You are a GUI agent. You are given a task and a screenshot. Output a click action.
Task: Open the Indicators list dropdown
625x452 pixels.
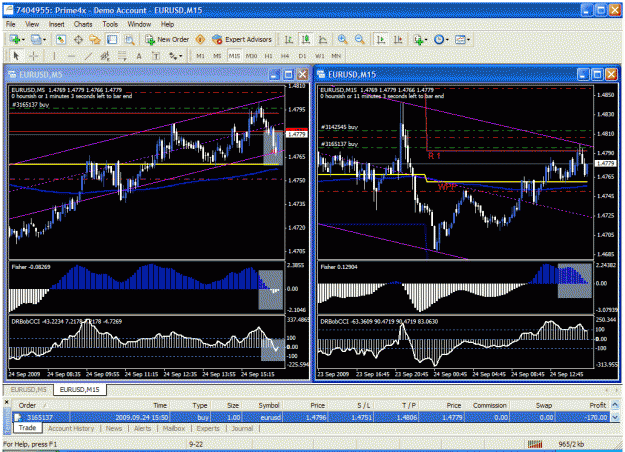pyautogui.click(x=420, y=39)
